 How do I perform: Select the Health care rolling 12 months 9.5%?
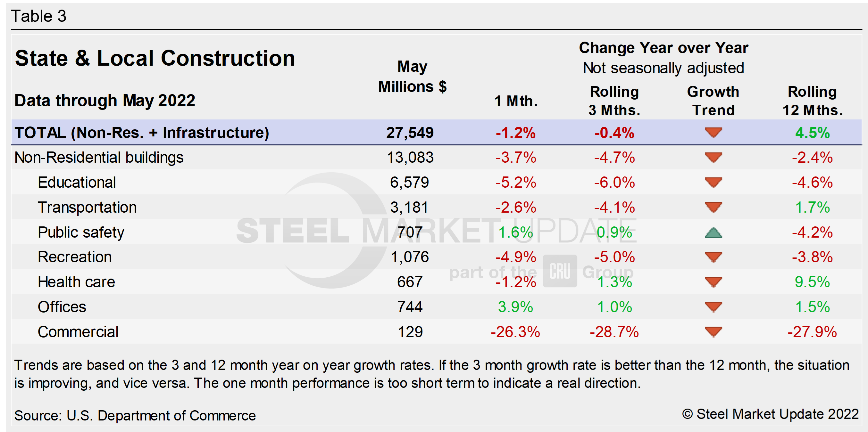[x=812, y=282]
